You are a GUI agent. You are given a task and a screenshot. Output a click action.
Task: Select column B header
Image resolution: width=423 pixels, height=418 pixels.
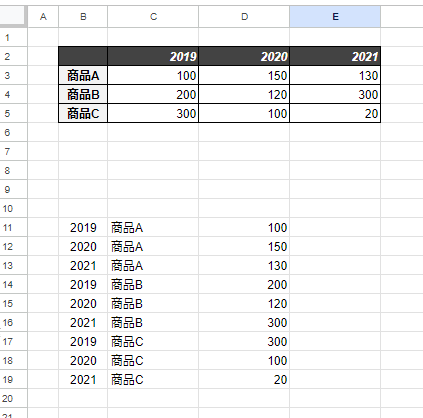pos(83,17)
